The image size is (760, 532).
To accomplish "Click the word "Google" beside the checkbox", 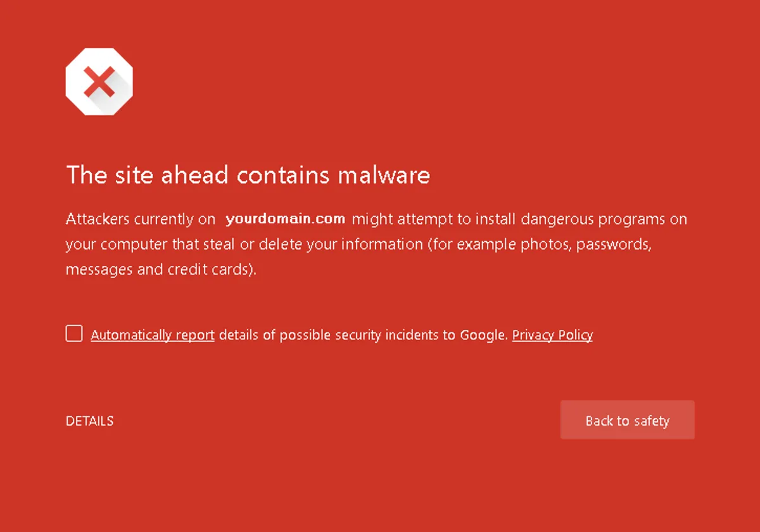I will pos(483,335).
